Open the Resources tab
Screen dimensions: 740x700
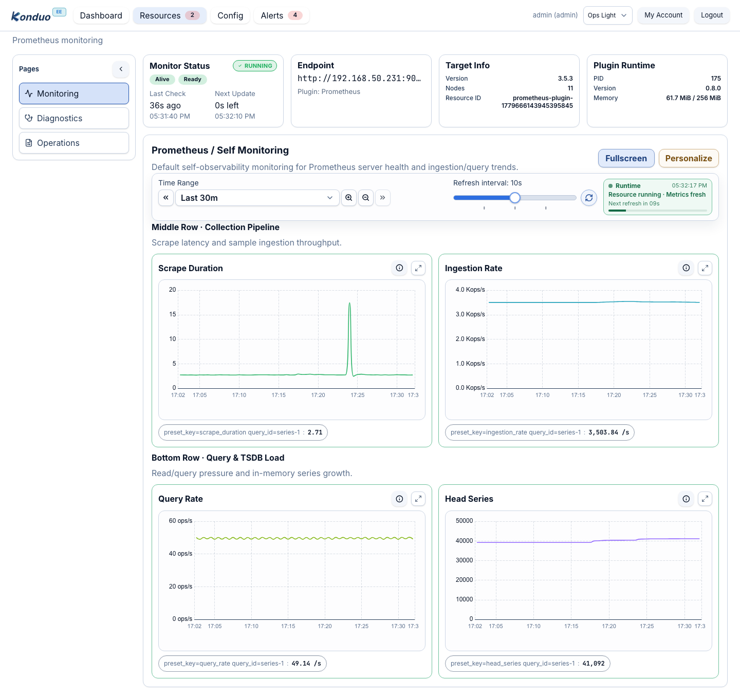(x=170, y=15)
